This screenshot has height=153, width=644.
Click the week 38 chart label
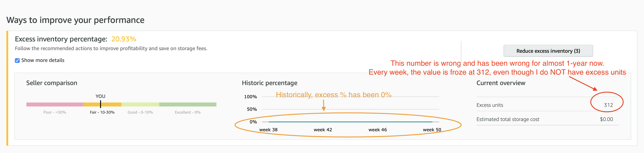[268, 130]
